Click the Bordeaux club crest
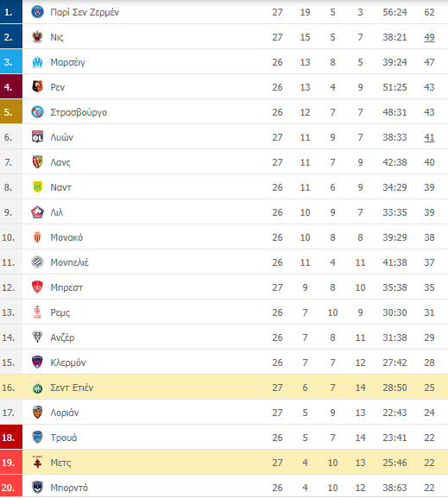Viewport: 448px width, 498px height. (37, 488)
